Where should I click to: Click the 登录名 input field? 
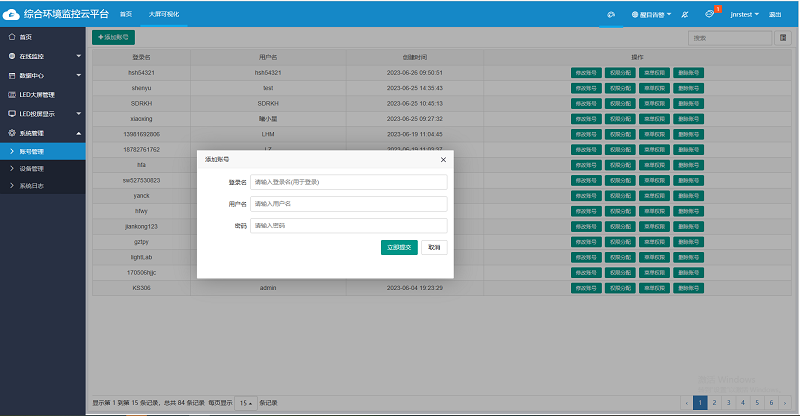[x=348, y=182]
